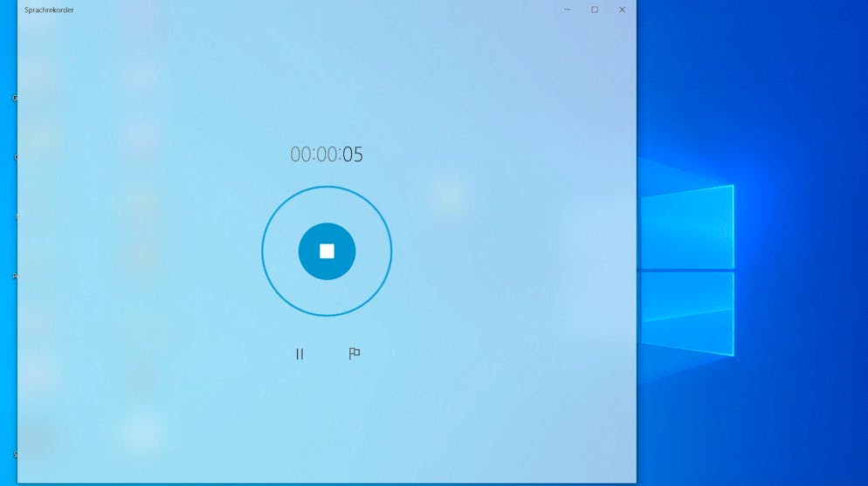Click the recording timer 00:00:05
This screenshot has height=486, width=868.
click(x=327, y=154)
